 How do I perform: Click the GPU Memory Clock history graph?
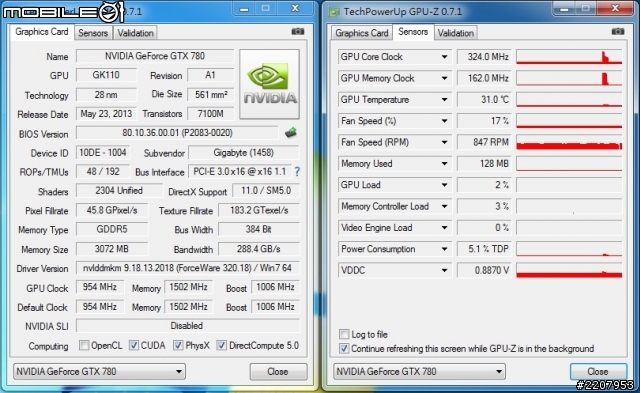569,78
